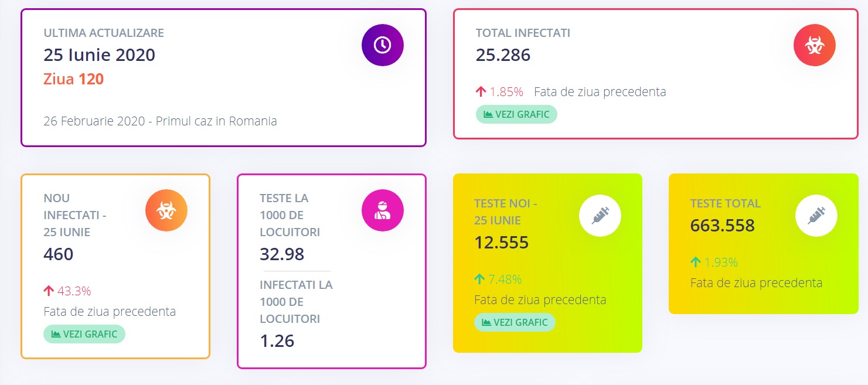The image size is (868, 385).
Task: Click the orange biohazard icon in Nou Infectati
Action: tap(166, 211)
